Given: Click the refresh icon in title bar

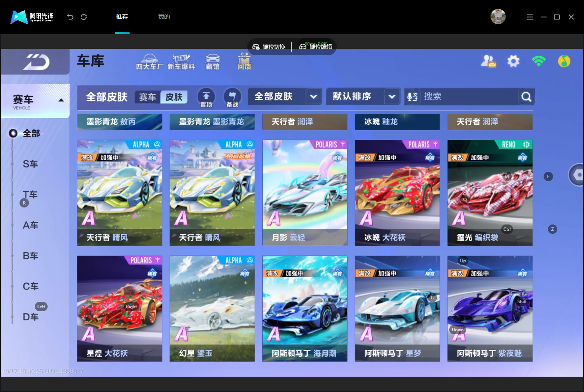Looking at the screenshot, I should coord(84,17).
